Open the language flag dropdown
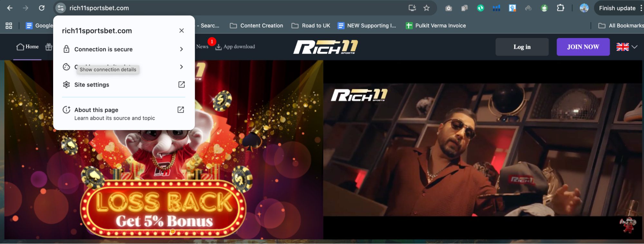The width and height of the screenshot is (644, 244). tap(627, 47)
